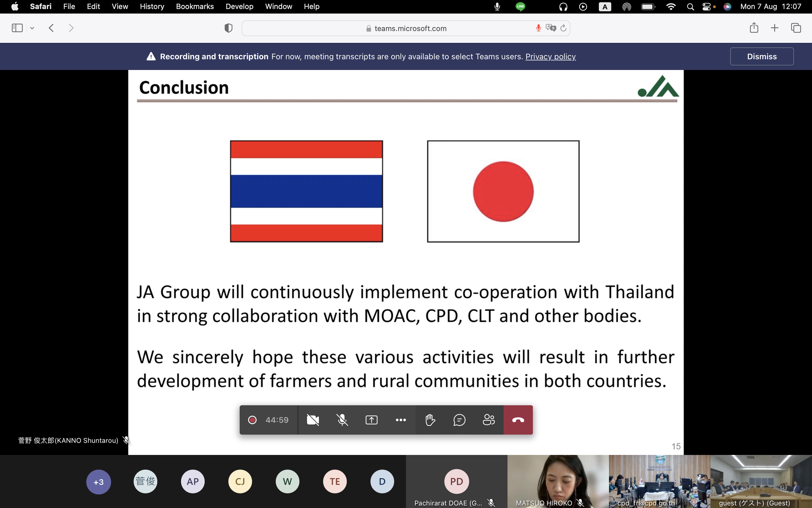Select the AP participant avatar
Screen dimensions: 812x508
[x=193, y=481]
